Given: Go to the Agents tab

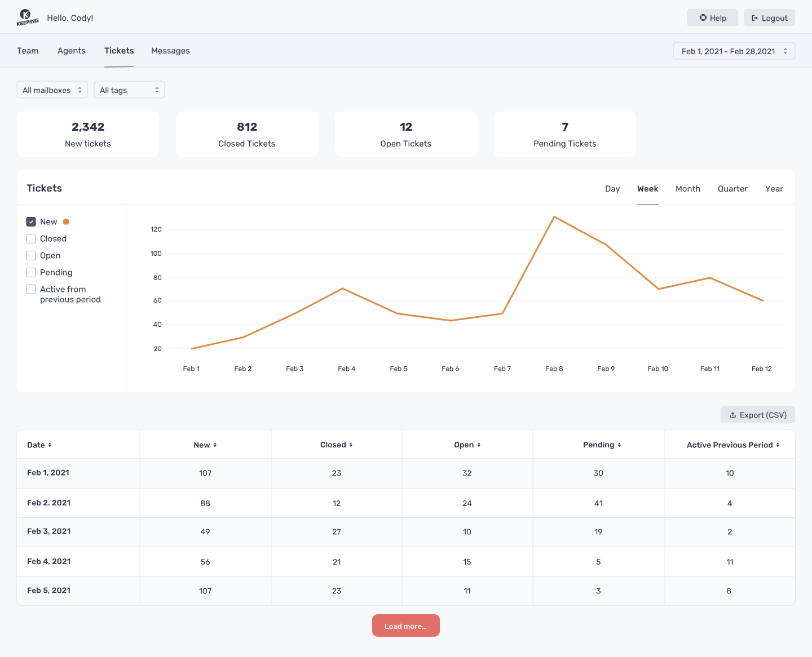Looking at the screenshot, I should pyautogui.click(x=72, y=51).
